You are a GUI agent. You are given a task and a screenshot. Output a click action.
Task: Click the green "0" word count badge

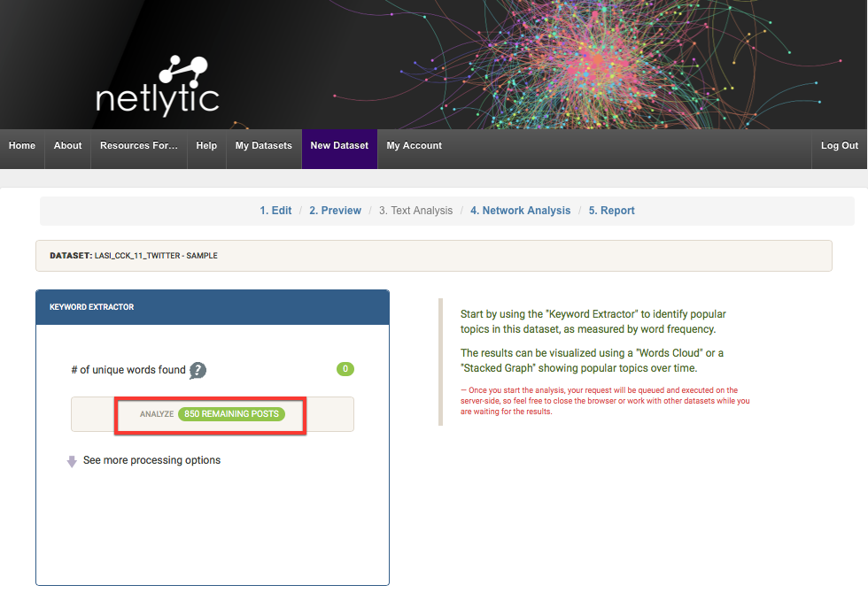click(x=345, y=369)
